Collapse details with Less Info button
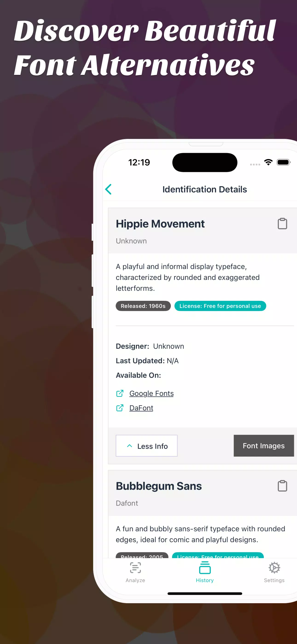297x644 pixels. pos(147,446)
